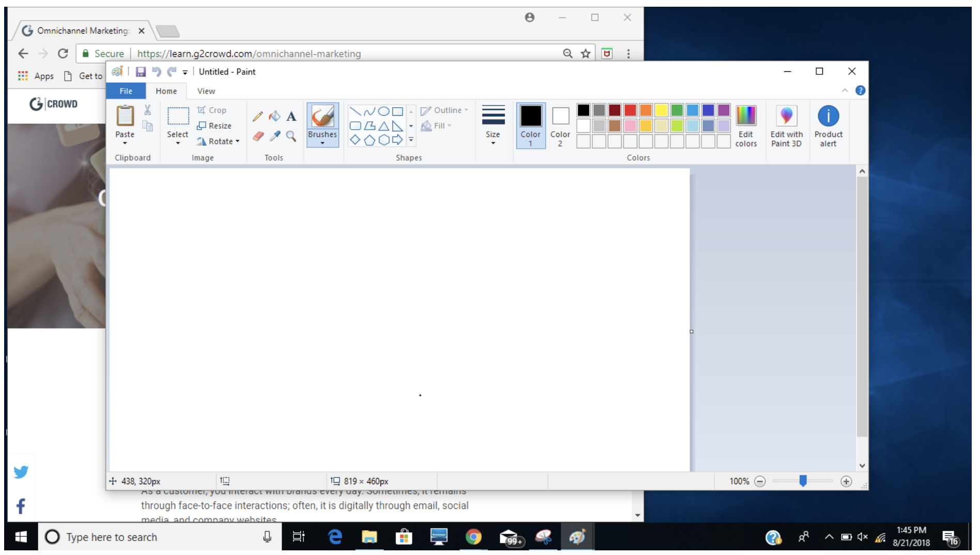980x555 pixels.
Task: Click the Save icon in quick access toolbar
Action: coord(141,71)
